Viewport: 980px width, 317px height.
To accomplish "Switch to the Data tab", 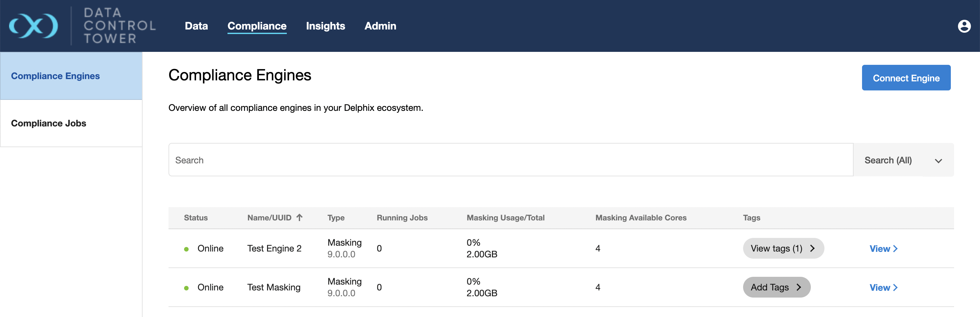I will (196, 26).
